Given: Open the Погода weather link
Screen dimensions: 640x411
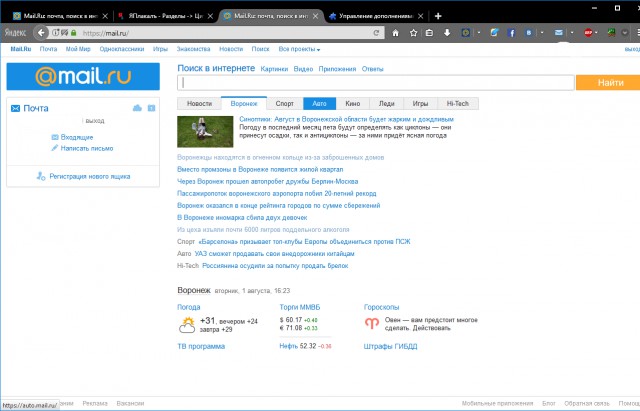Looking at the screenshot, I should pos(189,307).
